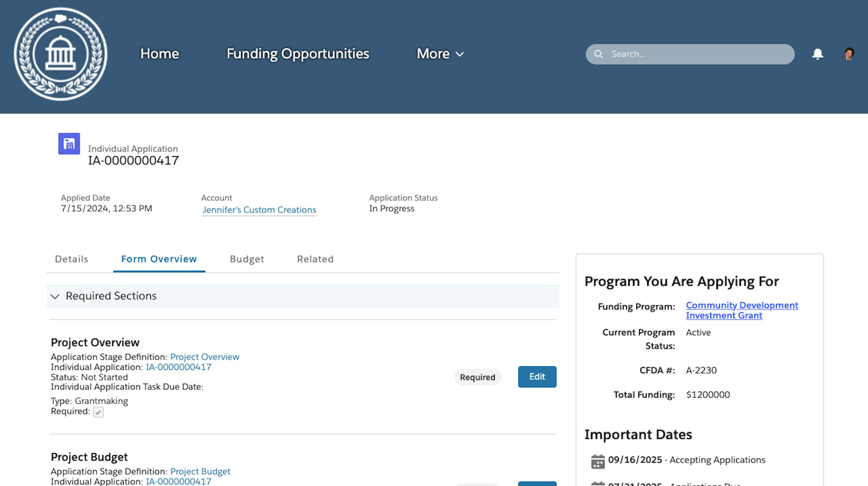Open the Budget tab

click(x=247, y=259)
